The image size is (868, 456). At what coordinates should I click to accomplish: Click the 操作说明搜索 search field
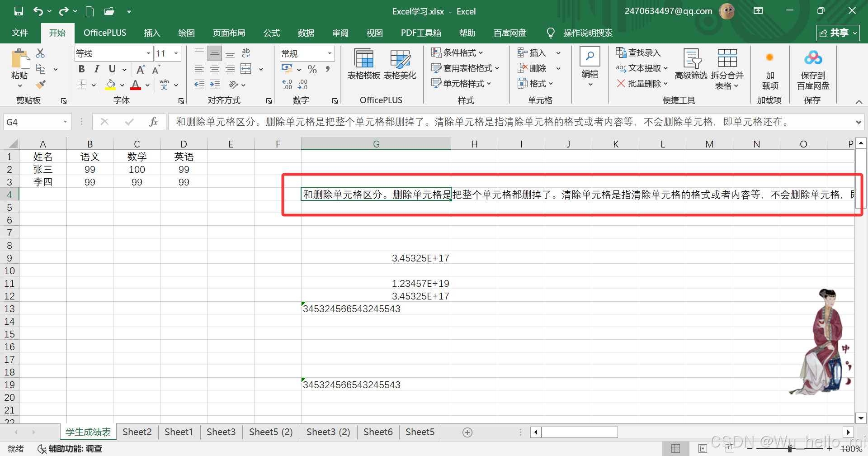(588, 33)
